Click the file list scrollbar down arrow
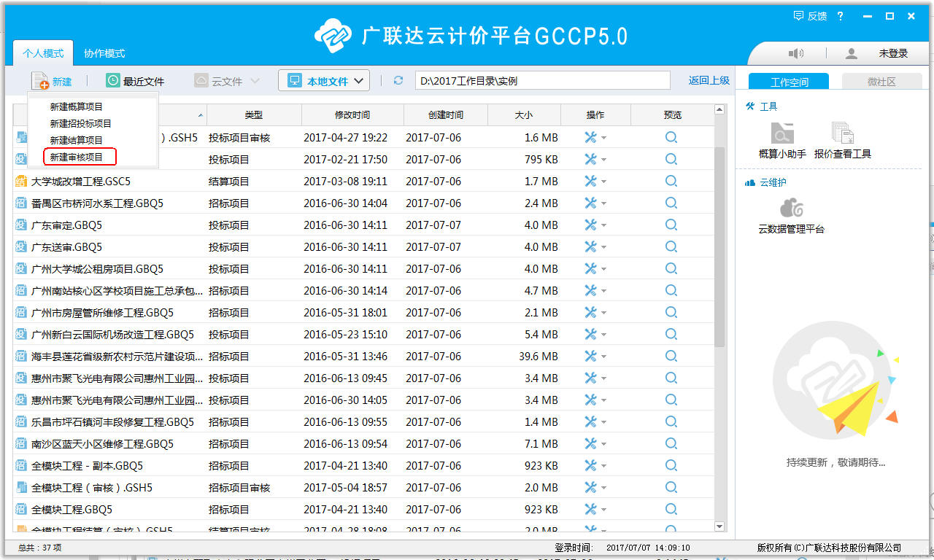The width and height of the screenshot is (934, 560). click(x=719, y=526)
